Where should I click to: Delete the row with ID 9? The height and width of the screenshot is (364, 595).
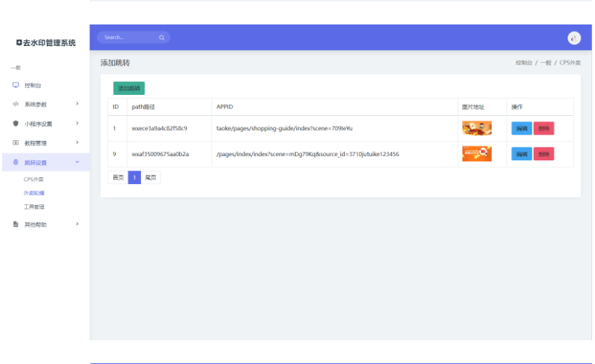click(x=543, y=154)
